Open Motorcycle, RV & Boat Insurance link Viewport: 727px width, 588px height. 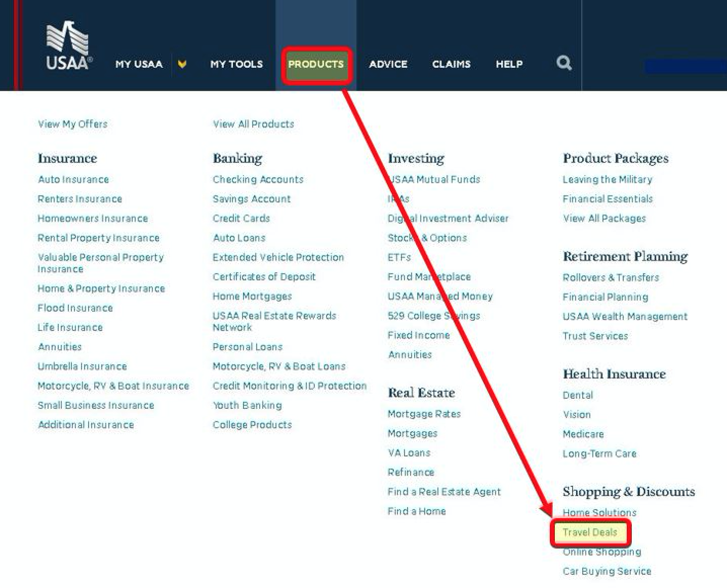(x=113, y=386)
